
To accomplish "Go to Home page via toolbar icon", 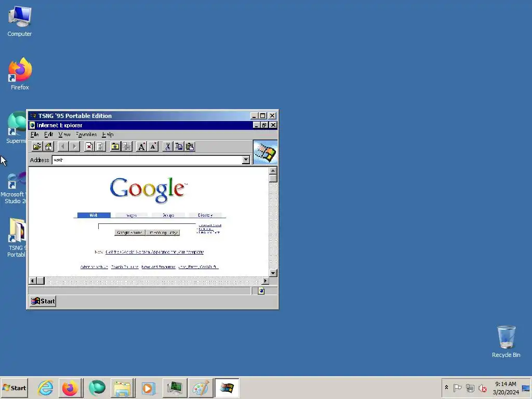I will pyautogui.click(x=48, y=147).
